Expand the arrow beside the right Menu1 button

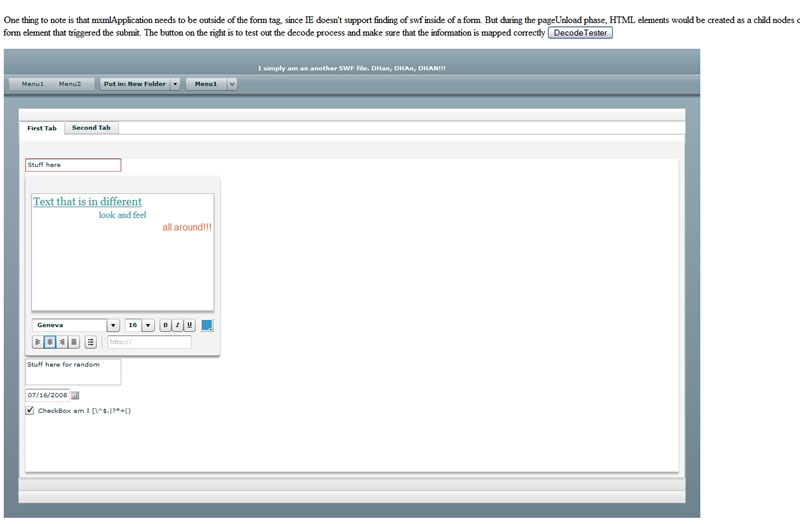[x=232, y=84]
